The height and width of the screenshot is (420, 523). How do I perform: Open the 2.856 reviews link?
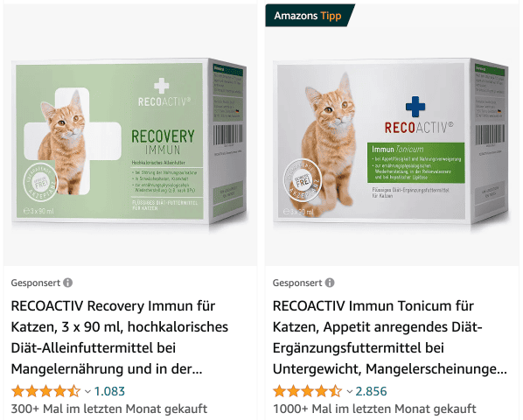pos(371,391)
